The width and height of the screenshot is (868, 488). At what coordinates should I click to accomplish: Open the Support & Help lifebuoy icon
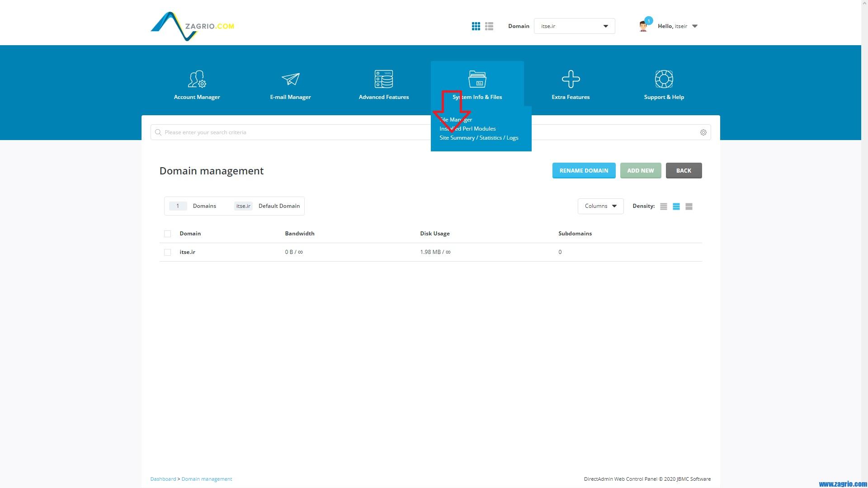[x=664, y=79]
